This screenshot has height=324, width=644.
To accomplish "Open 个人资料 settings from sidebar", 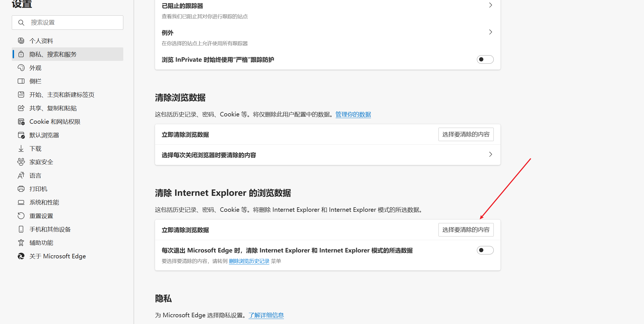I will (x=41, y=41).
